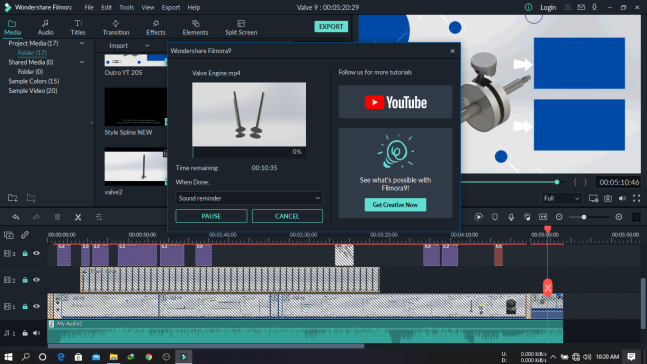Click the add new folder icon
Screen dimensions: 647x364
(12, 198)
